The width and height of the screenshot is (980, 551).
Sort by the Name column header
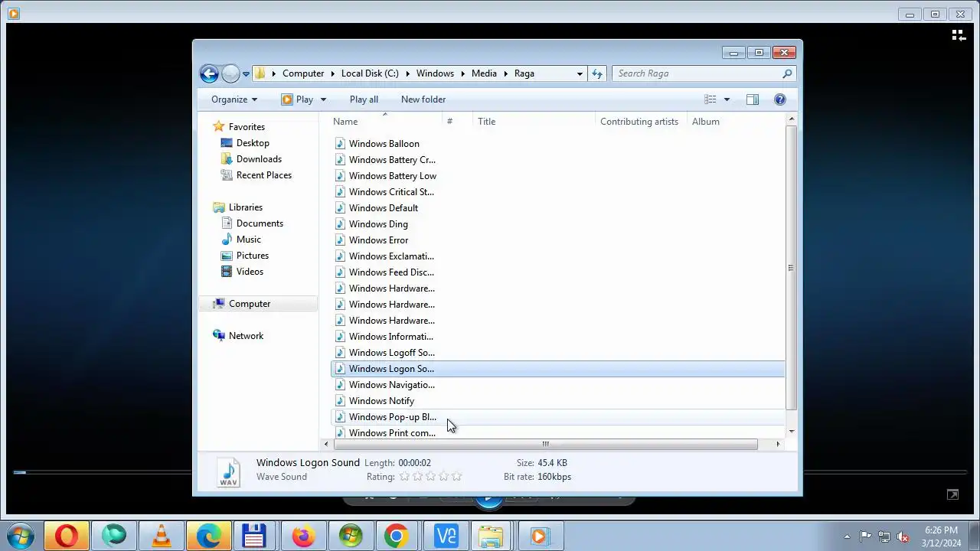click(385, 122)
